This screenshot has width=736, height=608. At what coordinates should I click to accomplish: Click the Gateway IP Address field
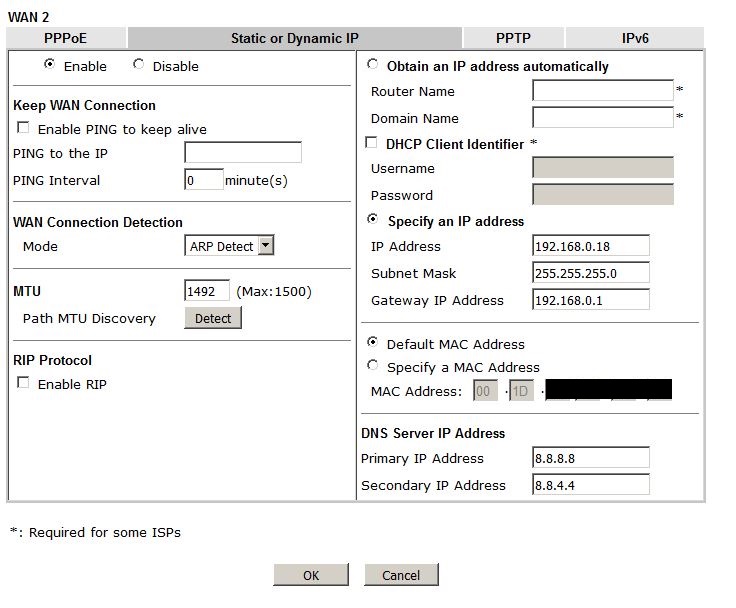coord(591,300)
